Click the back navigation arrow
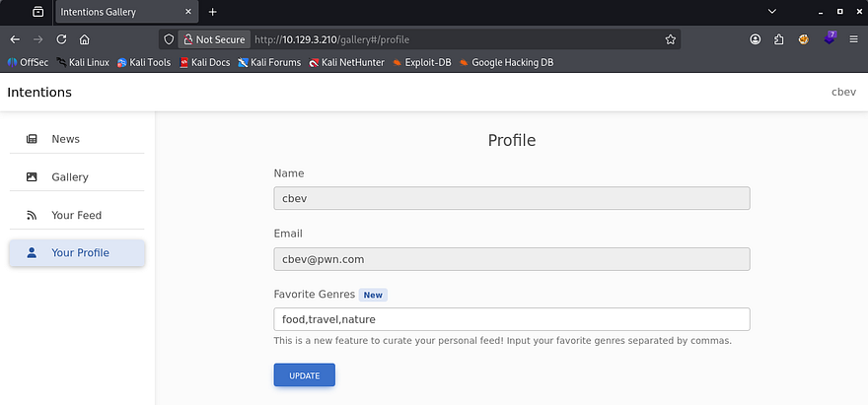This screenshot has width=868, height=405. point(15,39)
